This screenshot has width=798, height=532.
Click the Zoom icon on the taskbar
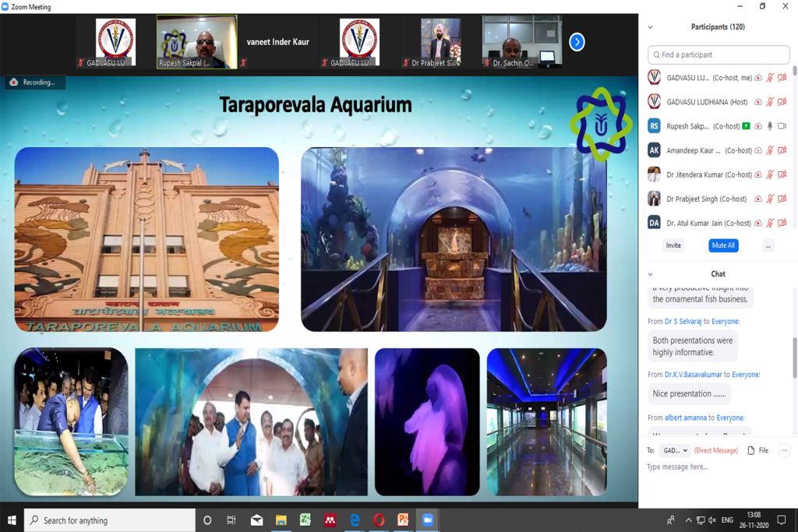pos(428,520)
